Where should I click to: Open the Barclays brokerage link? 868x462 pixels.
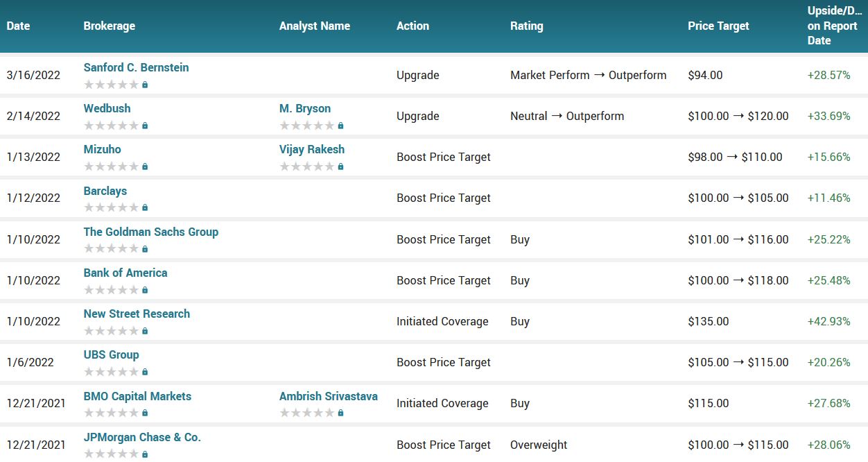(x=105, y=191)
